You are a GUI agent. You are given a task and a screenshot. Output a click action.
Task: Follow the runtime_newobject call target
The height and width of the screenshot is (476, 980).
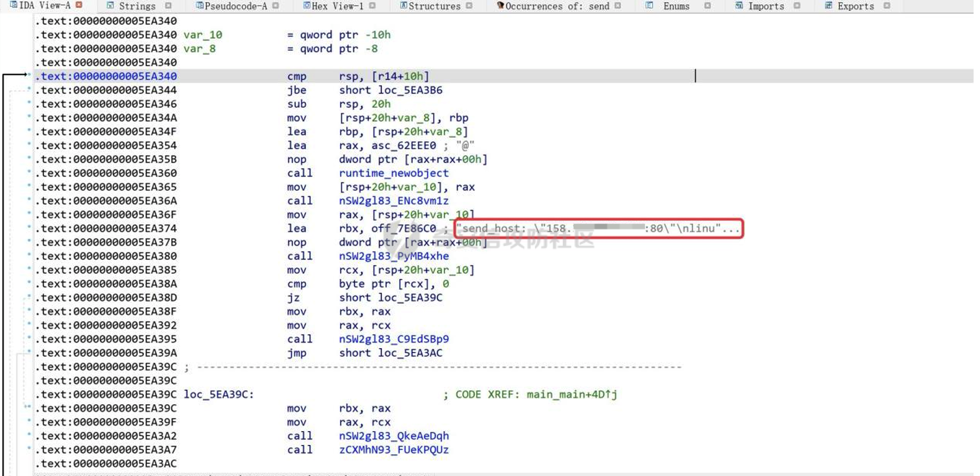click(394, 173)
